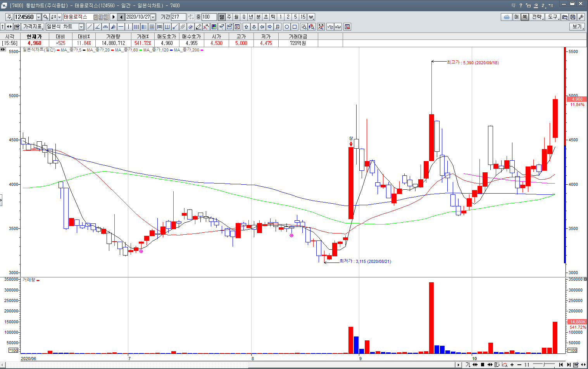
Task: Click the horizontal scrollbar right arrow
Action: [x=458, y=365]
